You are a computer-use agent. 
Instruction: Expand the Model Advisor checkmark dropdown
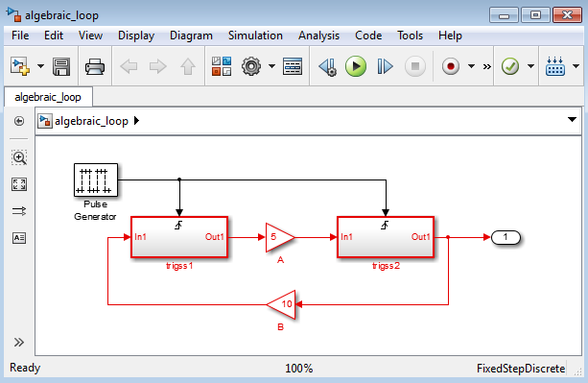point(530,66)
